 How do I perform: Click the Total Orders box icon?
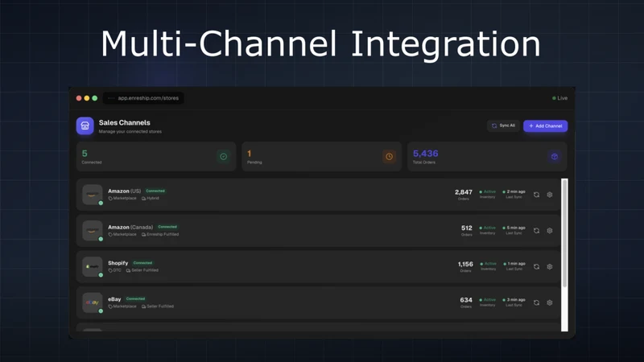(x=555, y=156)
